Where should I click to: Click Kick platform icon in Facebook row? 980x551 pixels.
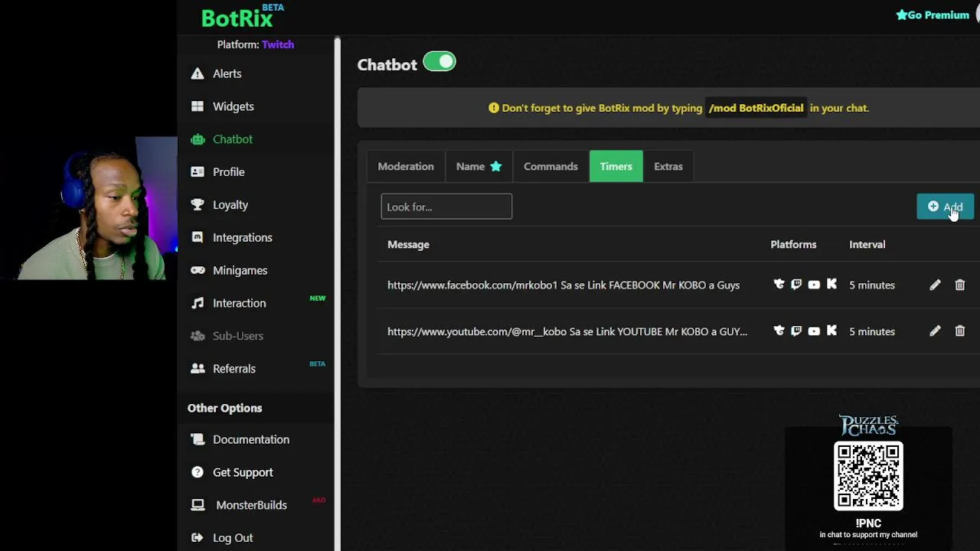(x=831, y=285)
